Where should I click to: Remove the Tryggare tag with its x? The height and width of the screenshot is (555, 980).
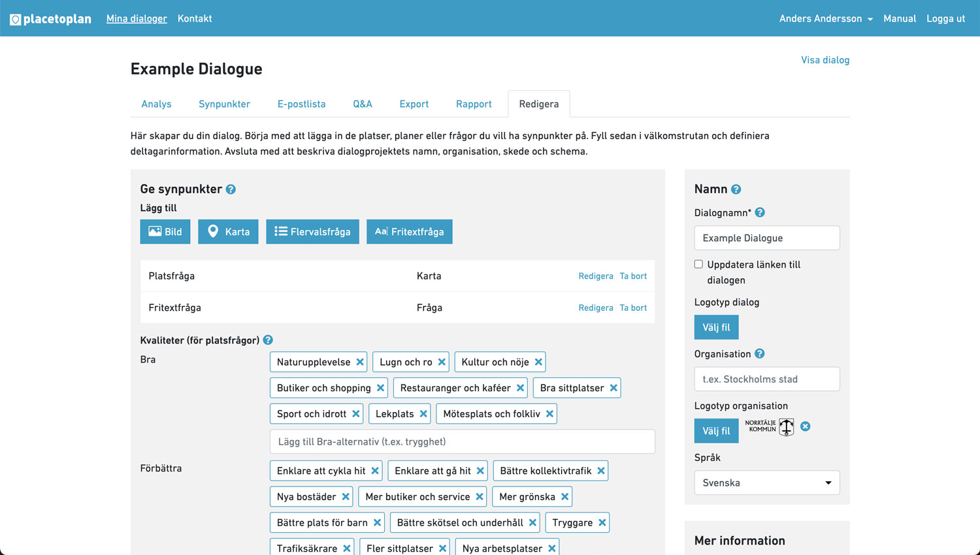602,522
